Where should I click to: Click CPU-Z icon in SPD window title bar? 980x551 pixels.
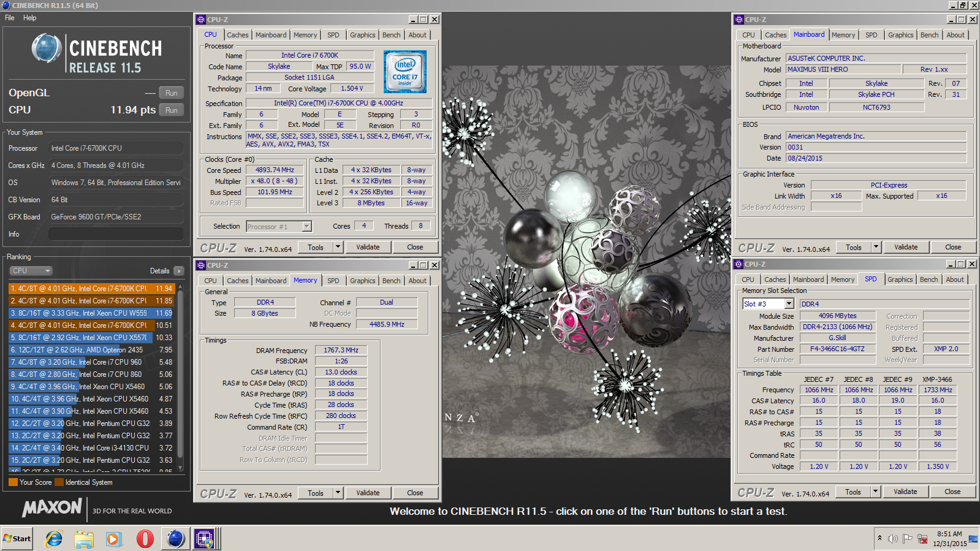pos(739,264)
